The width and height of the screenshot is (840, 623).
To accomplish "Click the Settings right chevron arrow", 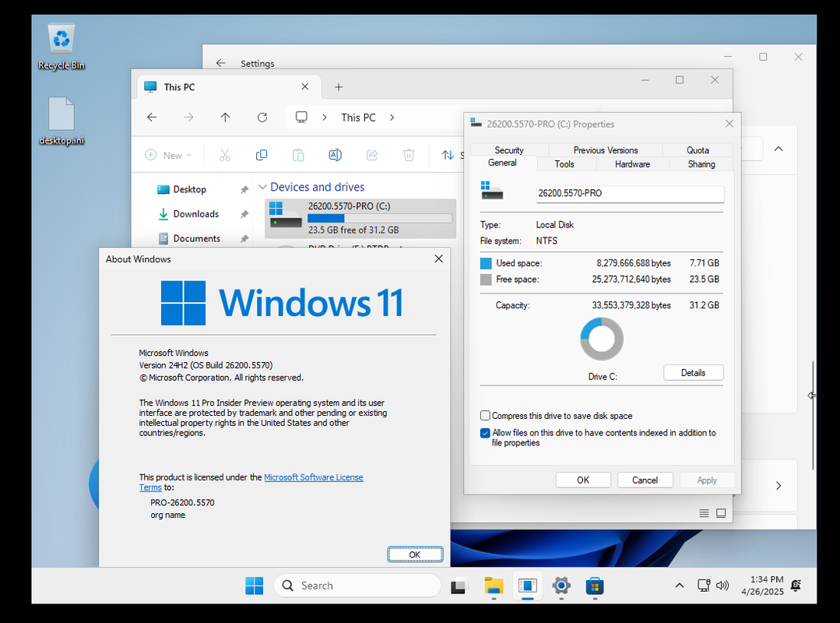I will [x=778, y=486].
